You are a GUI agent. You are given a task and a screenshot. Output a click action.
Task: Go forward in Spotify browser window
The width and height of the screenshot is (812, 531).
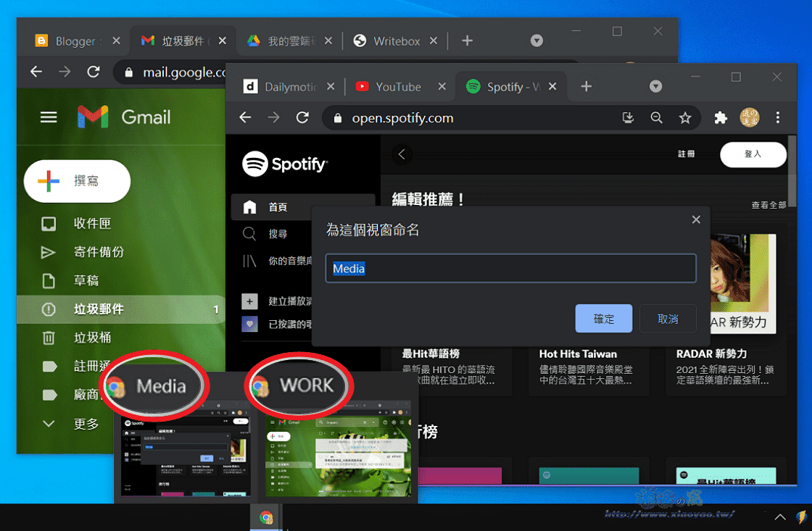point(274,117)
